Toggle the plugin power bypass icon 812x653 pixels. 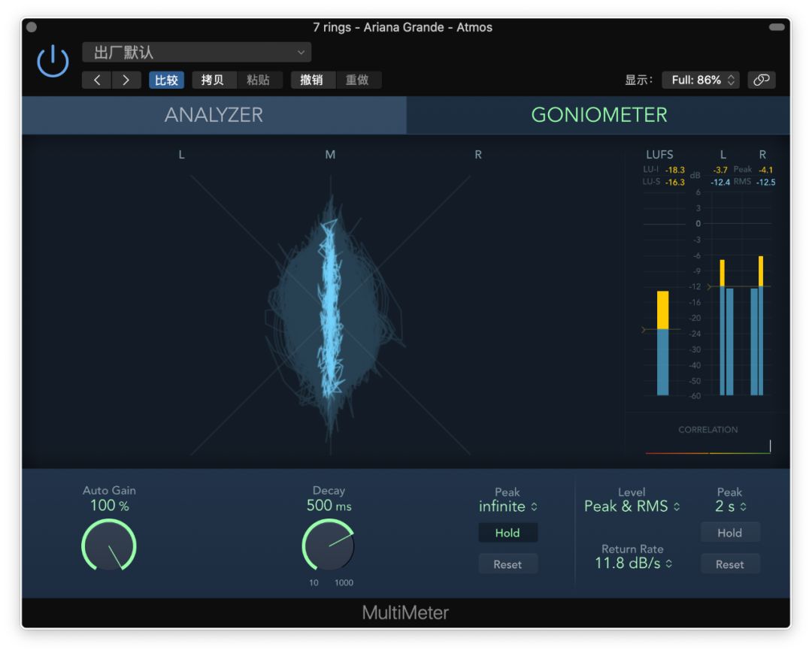[x=52, y=62]
